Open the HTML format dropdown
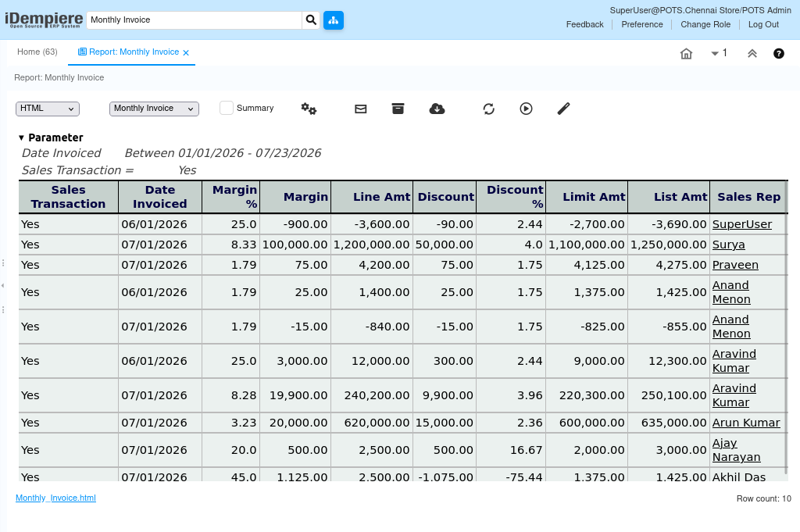Image resolution: width=800 pixels, height=532 pixels. (48, 109)
